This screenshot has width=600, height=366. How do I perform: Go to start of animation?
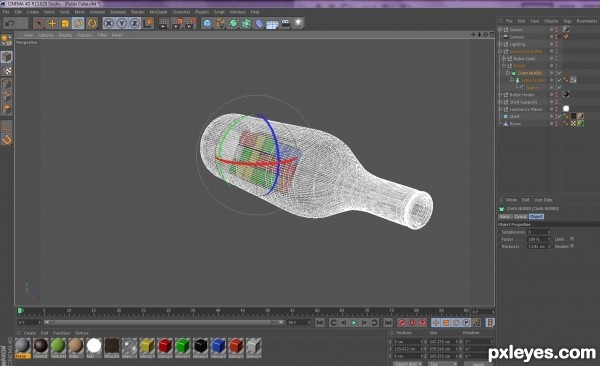tap(320, 323)
